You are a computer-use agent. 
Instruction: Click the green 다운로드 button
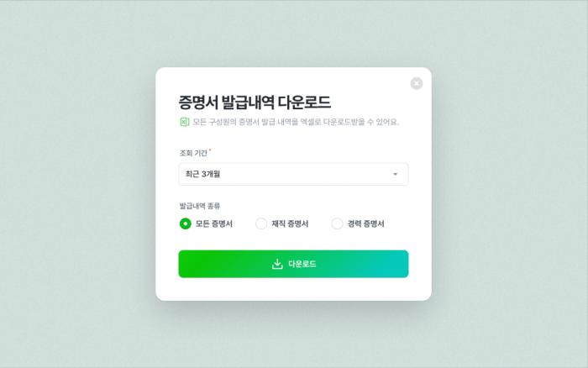(293, 264)
